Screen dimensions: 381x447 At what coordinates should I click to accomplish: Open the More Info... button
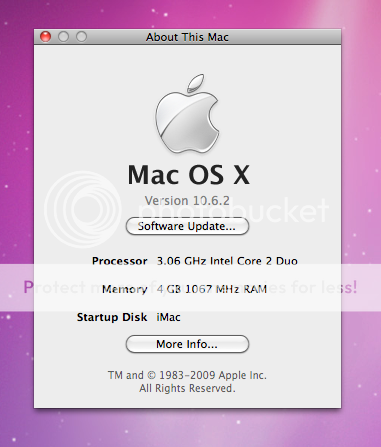[x=187, y=344]
